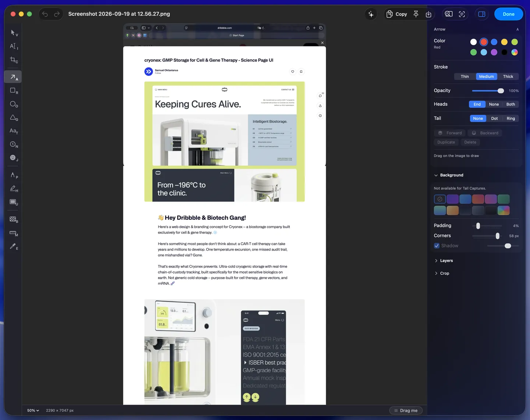Set arrow Tail to Ring
The width and height of the screenshot is (530, 420).
pyautogui.click(x=511, y=119)
